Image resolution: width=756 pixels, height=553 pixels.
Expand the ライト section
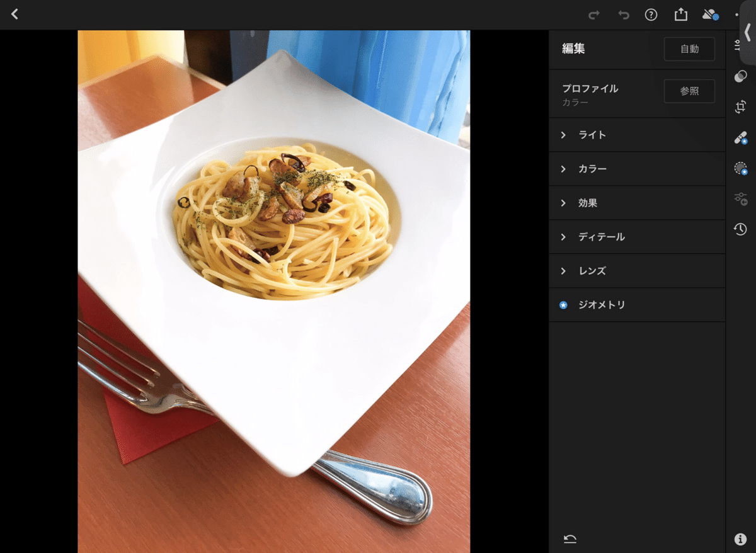pos(637,135)
